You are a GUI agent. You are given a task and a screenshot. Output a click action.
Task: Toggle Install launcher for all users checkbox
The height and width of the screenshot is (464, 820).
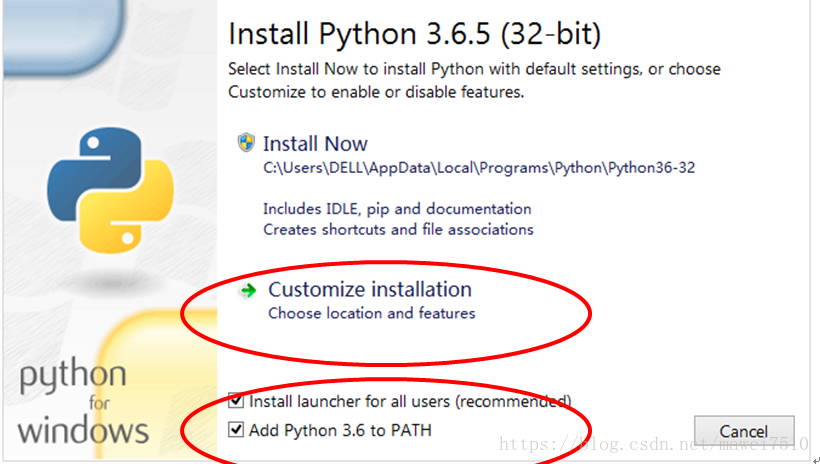click(x=236, y=401)
